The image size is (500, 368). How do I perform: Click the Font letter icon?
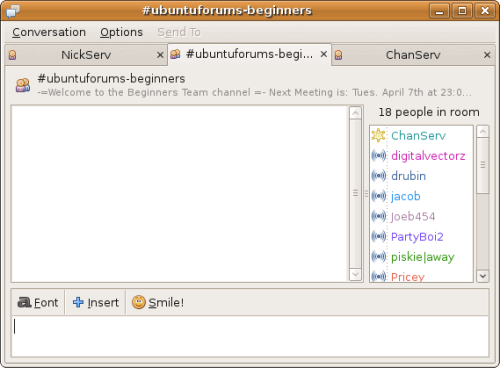(24, 302)
